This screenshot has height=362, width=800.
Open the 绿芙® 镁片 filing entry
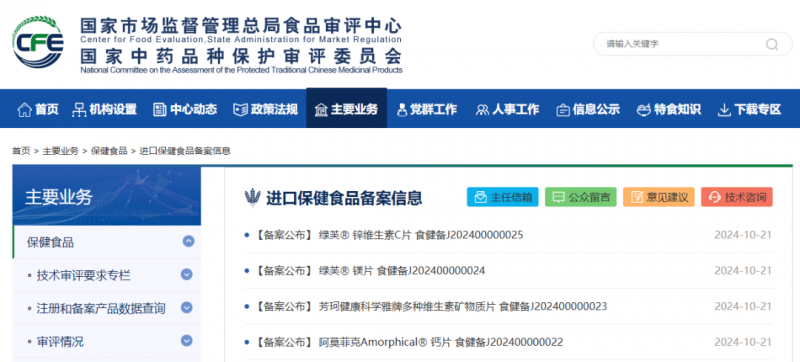369,271
